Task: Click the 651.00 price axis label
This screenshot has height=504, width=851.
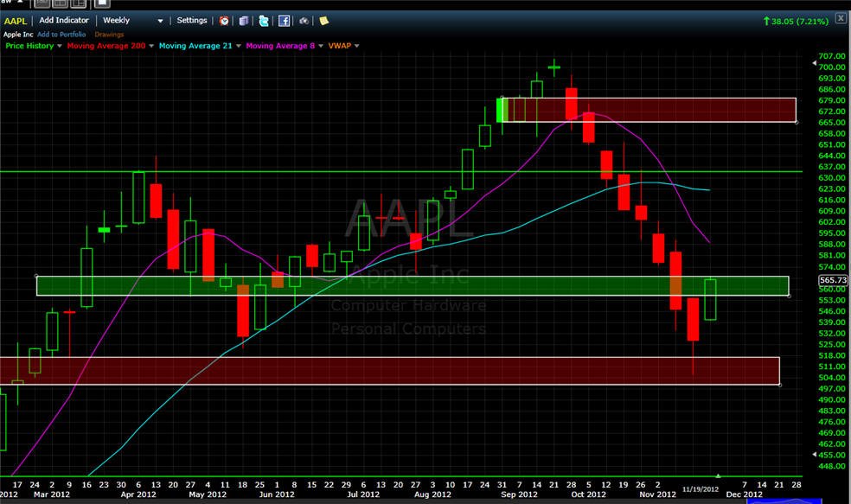Action: click(832, 144)
